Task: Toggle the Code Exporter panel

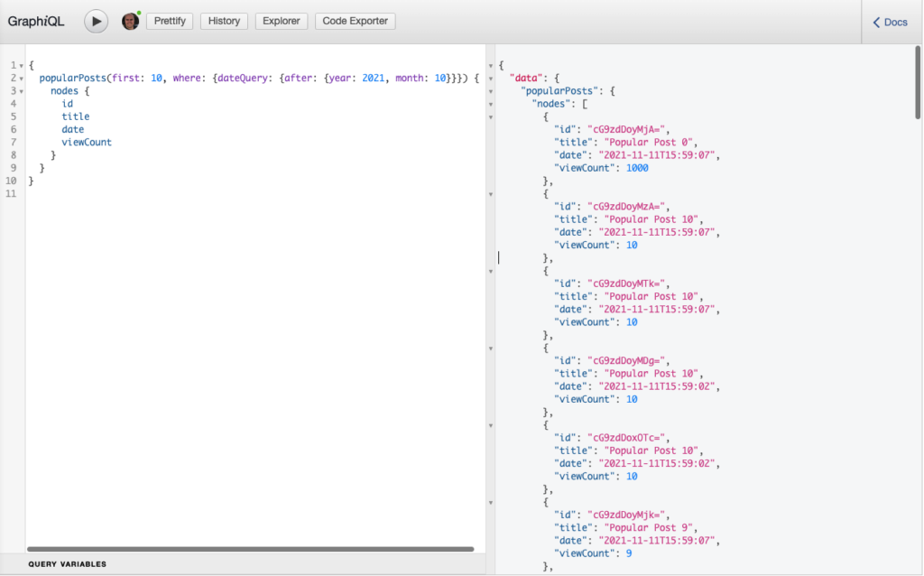Action: click(x=355, y=21)
